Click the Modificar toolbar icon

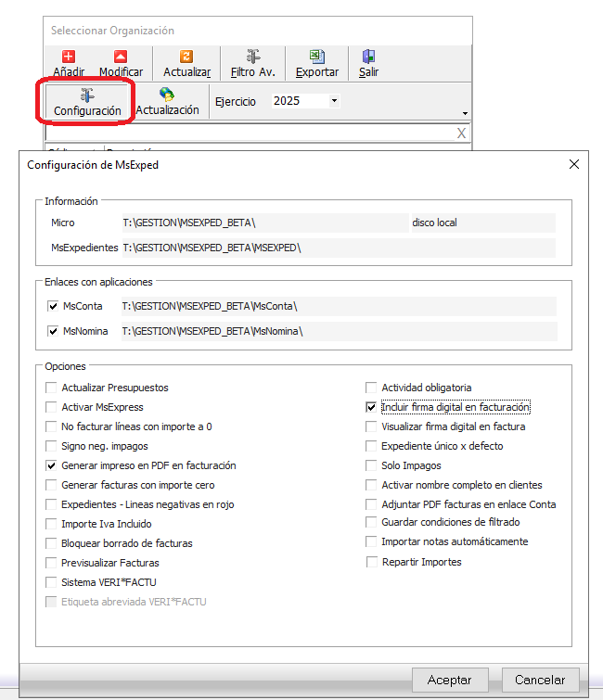(121, 57)
